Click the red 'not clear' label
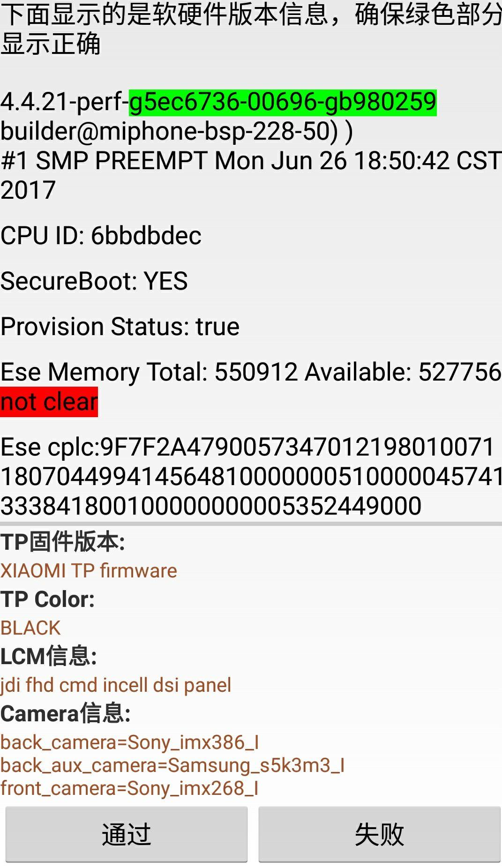Viewport: 502px width, 868px height. [49, 402]
